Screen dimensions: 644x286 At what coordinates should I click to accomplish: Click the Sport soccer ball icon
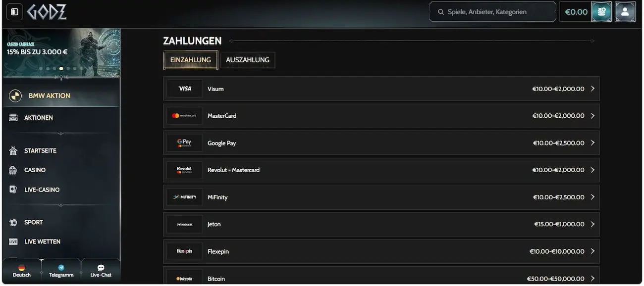click(13, 223)
